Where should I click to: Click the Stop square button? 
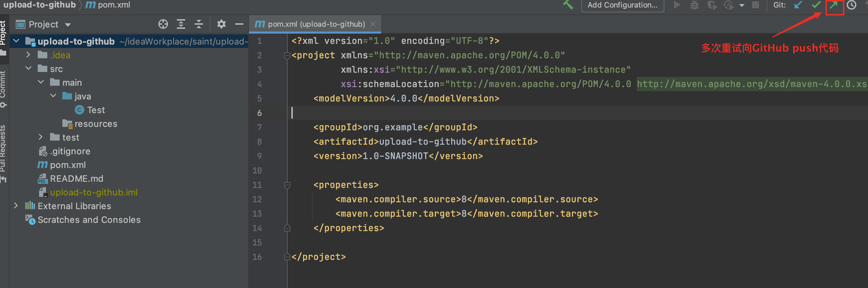click(x=756, y=5)
